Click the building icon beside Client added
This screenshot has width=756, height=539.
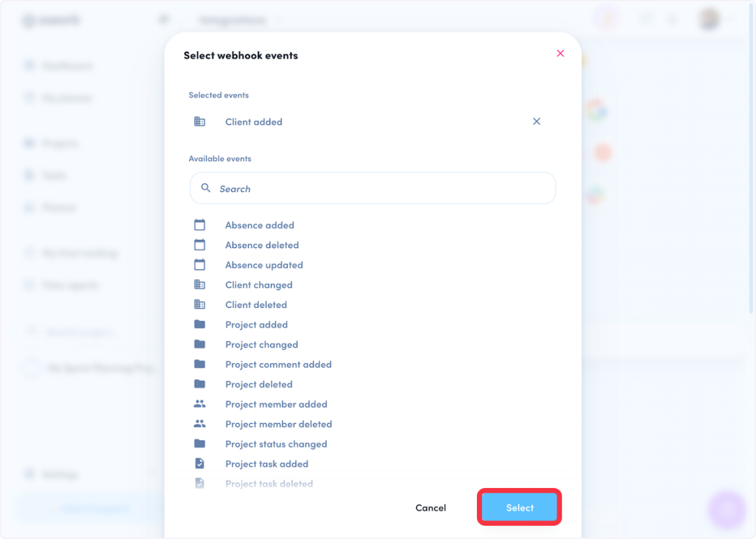coord(199,122)
